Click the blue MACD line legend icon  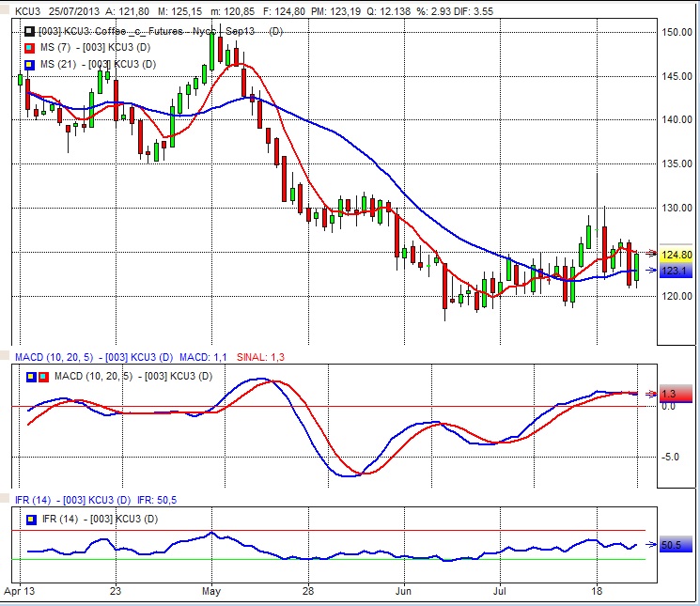pyautogui.click(x=30, y=377)
